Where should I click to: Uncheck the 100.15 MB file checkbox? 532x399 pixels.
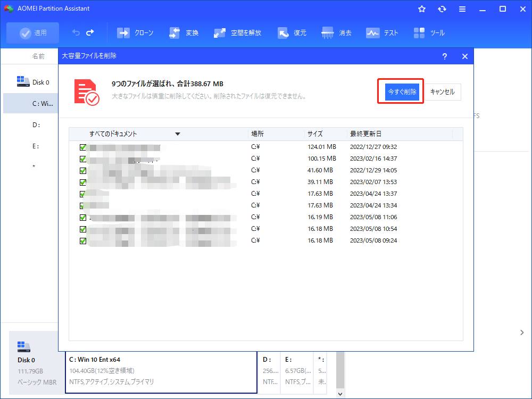(x=83, y=159)
